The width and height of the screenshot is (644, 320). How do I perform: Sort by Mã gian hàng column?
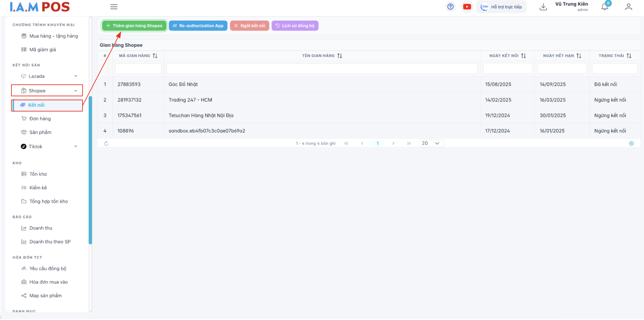pyautogui.click(x=155, y=56)
